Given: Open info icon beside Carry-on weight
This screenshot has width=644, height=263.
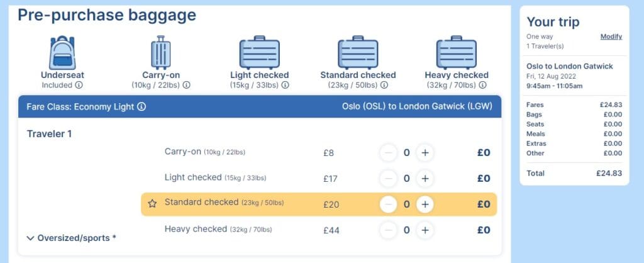Looking at the screenshot, I should click(187, 85).
